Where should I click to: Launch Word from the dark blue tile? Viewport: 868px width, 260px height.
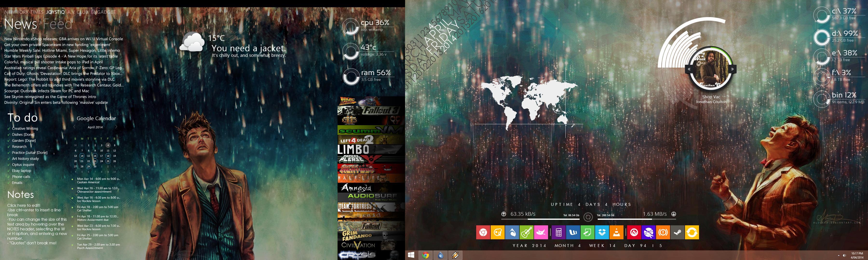tap(573, 232)
